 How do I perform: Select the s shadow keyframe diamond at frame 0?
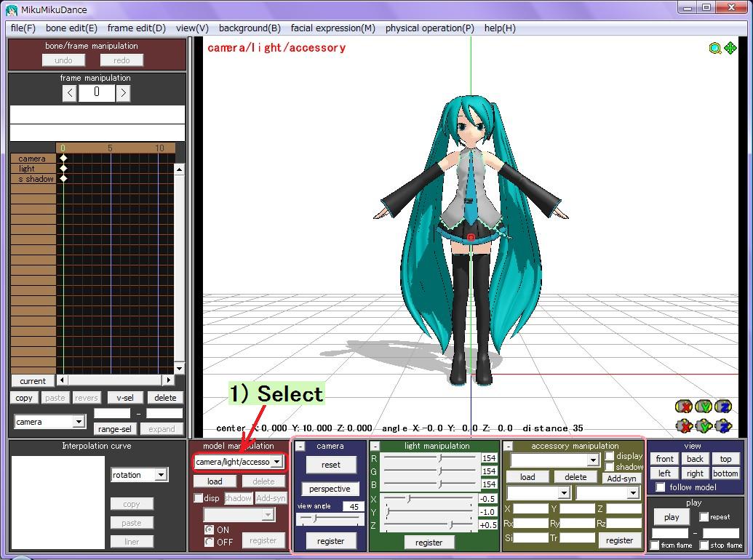(x=63, y=178)
